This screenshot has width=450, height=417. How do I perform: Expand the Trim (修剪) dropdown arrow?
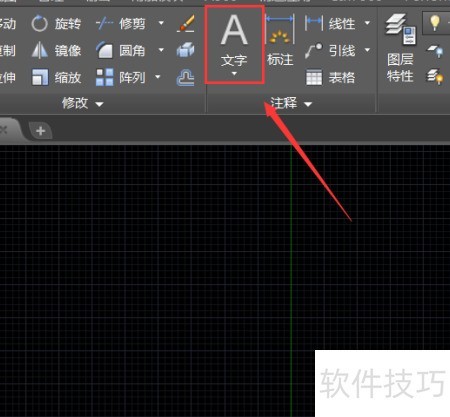pos(161,23)
